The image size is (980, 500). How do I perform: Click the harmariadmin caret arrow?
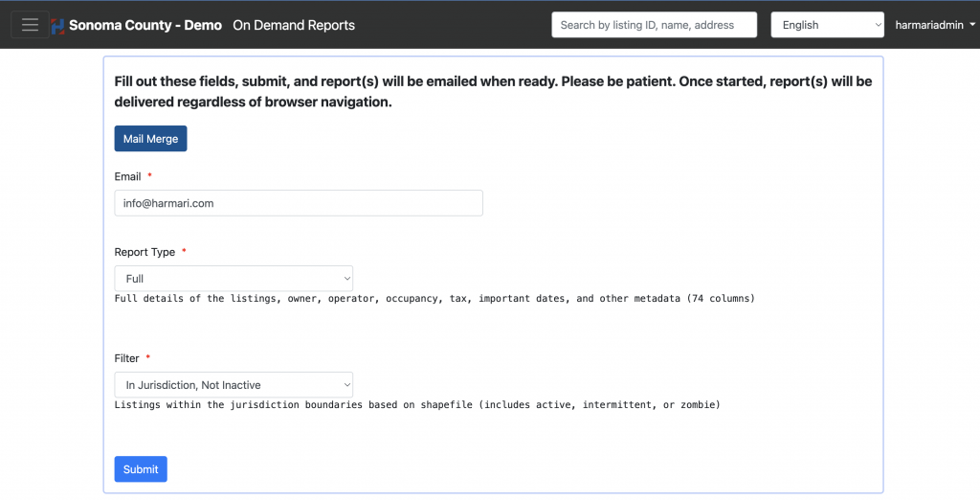pos(972,26)
